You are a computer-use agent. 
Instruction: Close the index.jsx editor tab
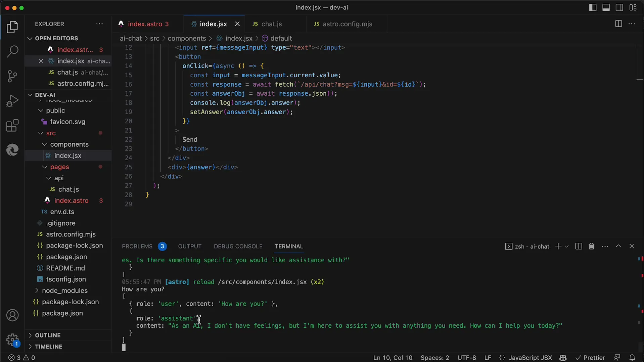pos(237,24)
